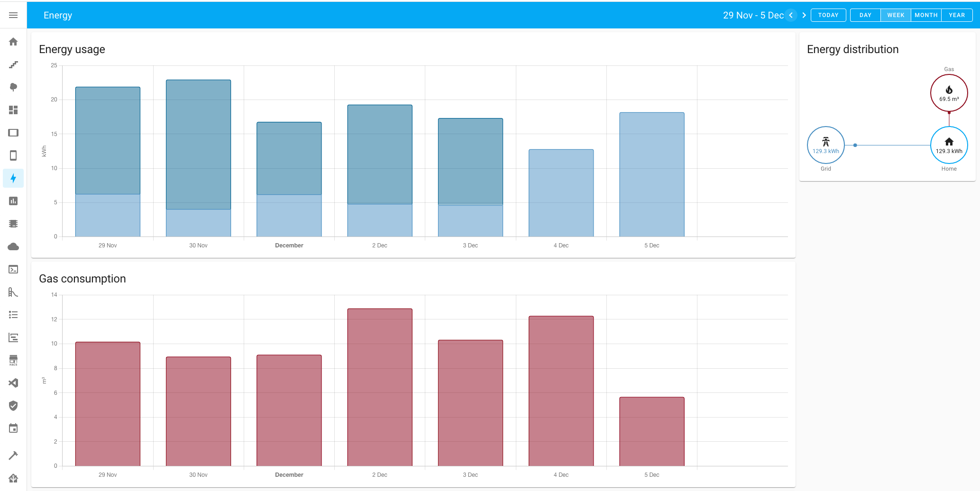Click the 'Energy usage' card title
The height and width of the screenshot is (491, 980).
tap(72, 49)
